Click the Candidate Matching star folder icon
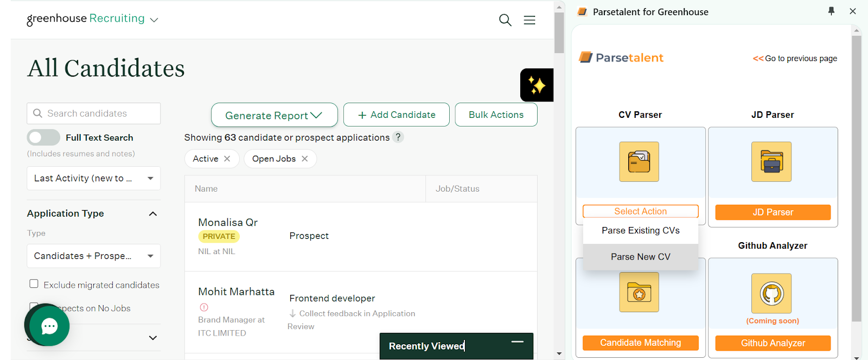 point(639,292)
